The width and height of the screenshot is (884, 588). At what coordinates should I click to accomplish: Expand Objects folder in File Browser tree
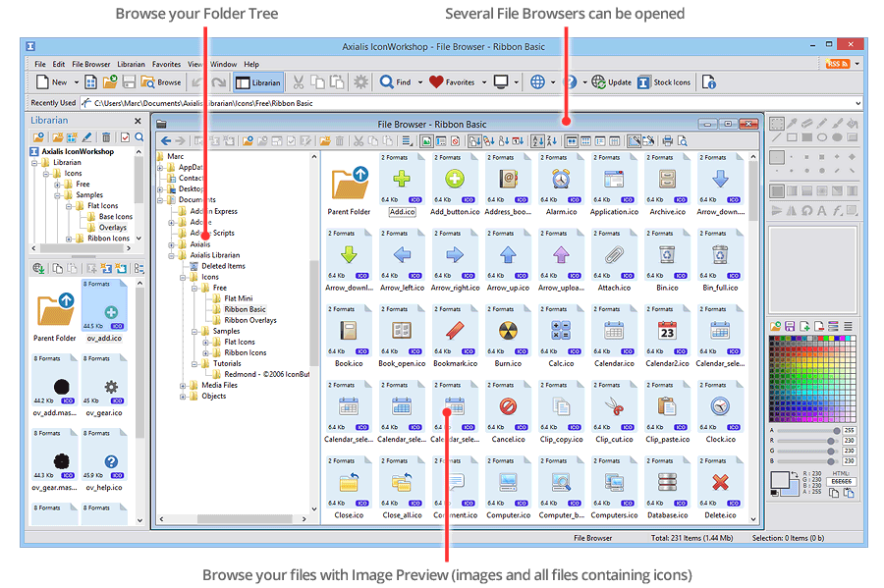[x=183, y=397]
